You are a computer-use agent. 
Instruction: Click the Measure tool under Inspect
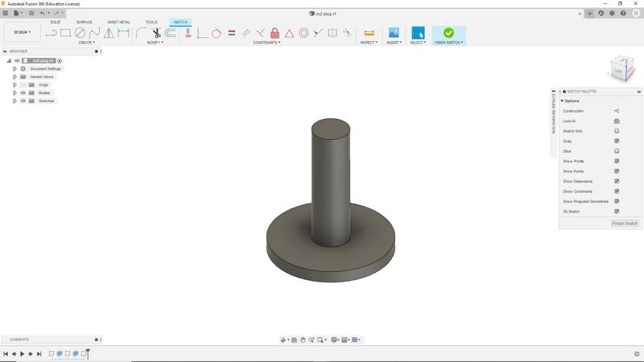(369, 33)
